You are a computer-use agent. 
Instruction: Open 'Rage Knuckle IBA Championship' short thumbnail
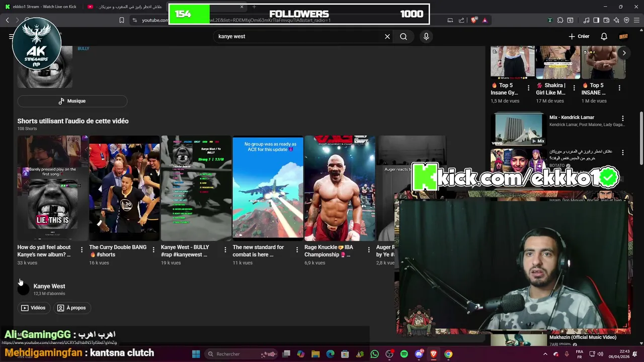(340, 188)
